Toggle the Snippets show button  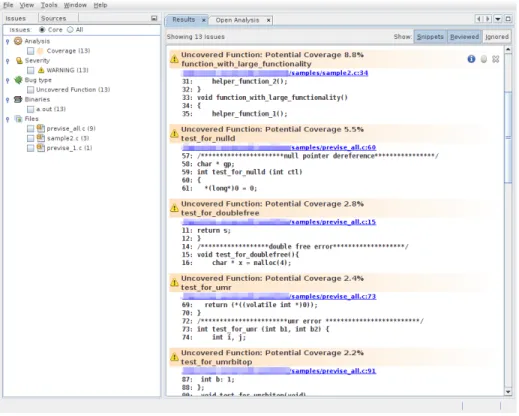pyautogui.click(x=430, y=37)
